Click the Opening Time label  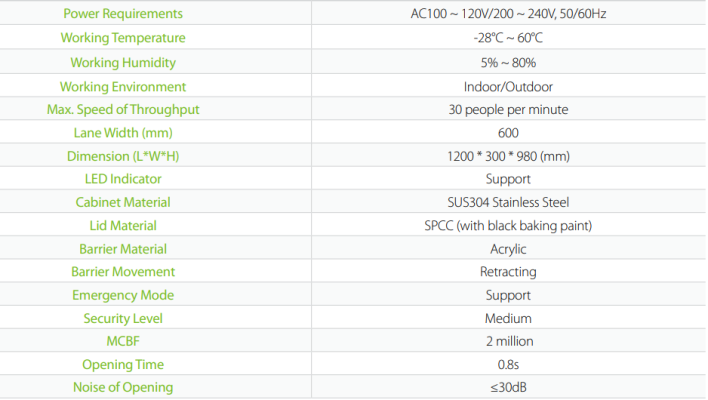(x=123, y=365)
